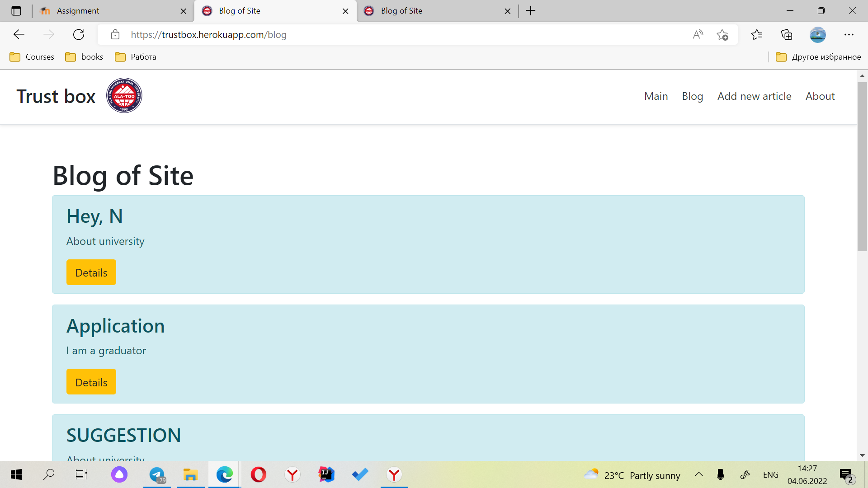This screenshot has width=868, height=488.
Task: Open the Edge profile avatar
Action: (x=818, y=34)
